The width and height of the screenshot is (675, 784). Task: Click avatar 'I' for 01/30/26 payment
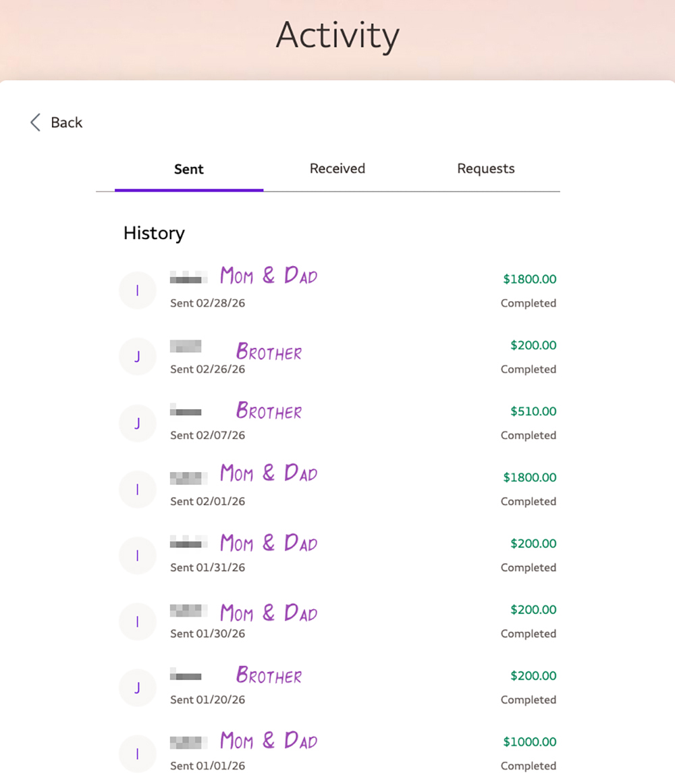tap(138, 621)
